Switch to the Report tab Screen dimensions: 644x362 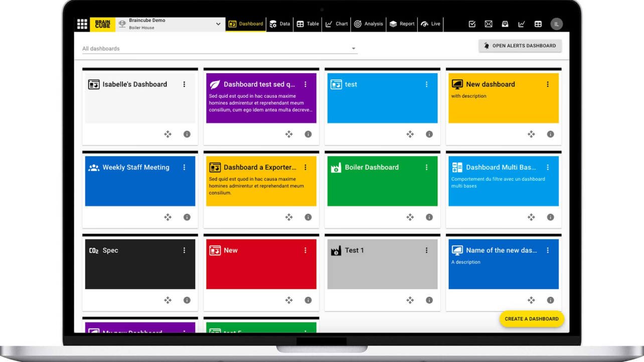pos(402,24)
